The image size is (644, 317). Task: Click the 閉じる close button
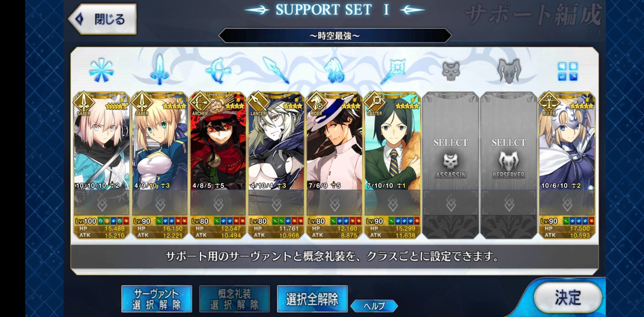pos(102,19)
